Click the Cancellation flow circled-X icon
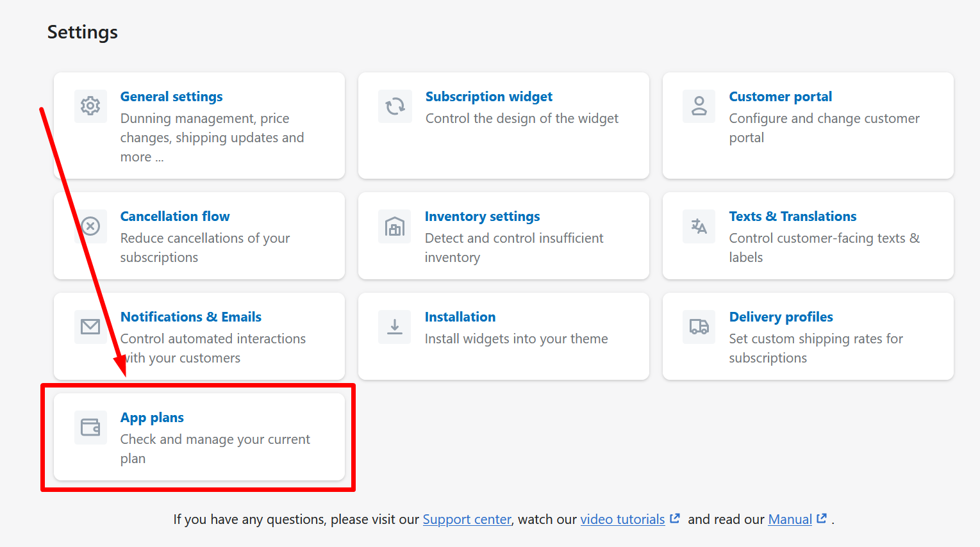The image size is (980, 547). pyautogui.click(x=90, y=225)
